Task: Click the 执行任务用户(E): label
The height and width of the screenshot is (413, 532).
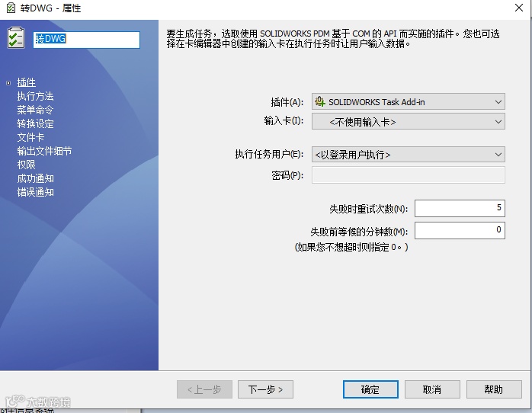Action: click(269, 154)
